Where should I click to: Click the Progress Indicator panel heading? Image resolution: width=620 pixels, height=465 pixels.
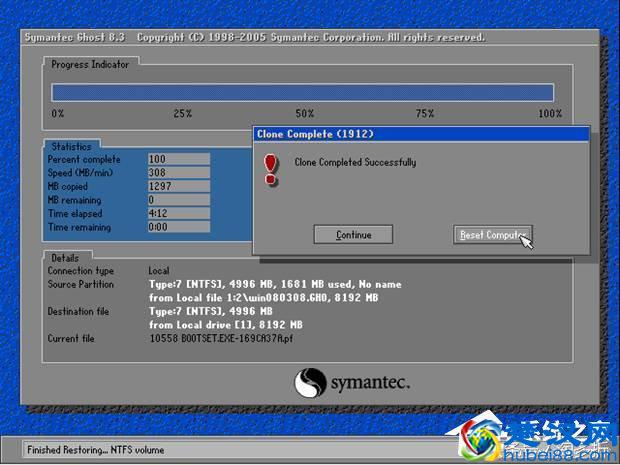click(x=91, y=64)
